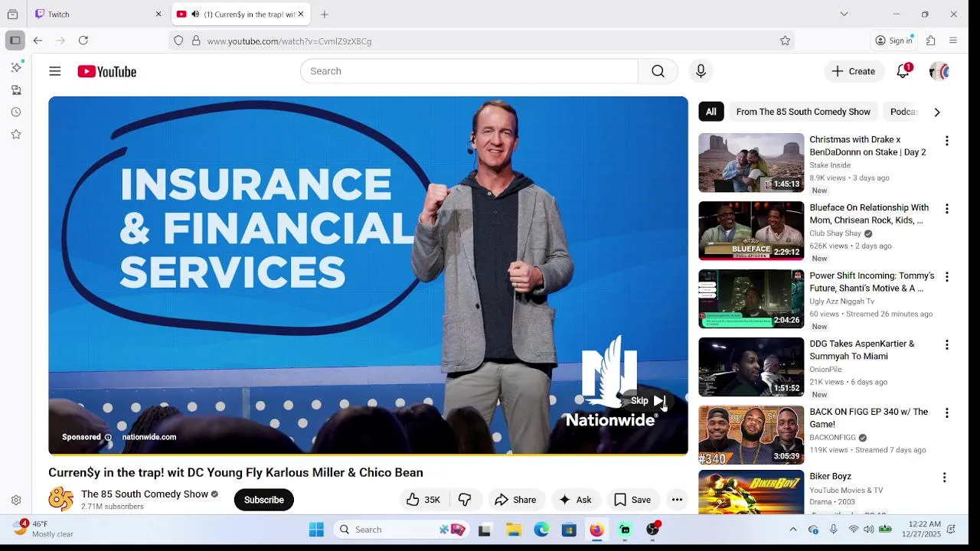Screen dimensions: 980x551
Task: Like the video with 35K thumbs up
Action: point(423,500)
